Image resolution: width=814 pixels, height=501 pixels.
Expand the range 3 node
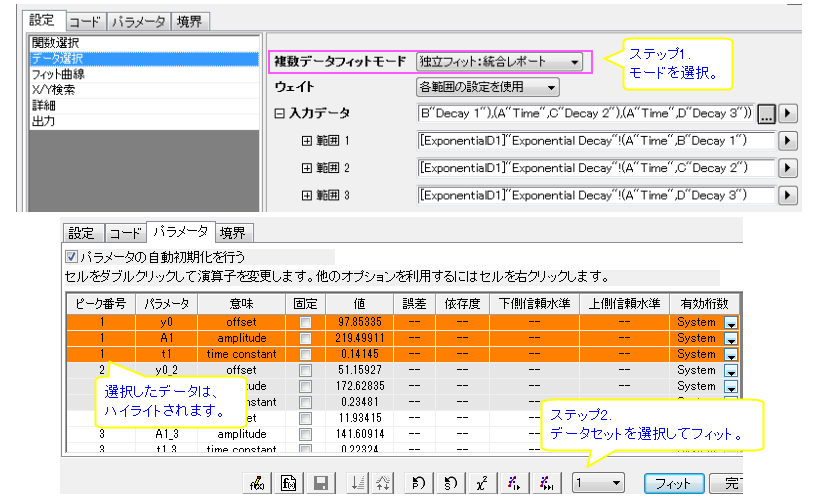[307, 195]
